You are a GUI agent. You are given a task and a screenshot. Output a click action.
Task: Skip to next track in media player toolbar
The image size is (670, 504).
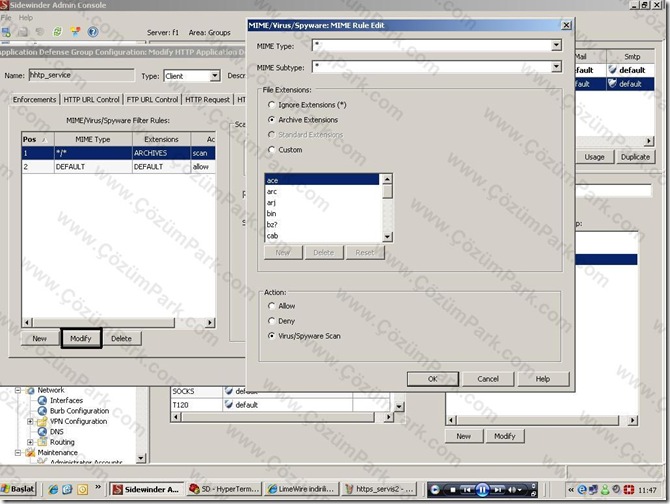pyautogui.click(x=497, y=490)
